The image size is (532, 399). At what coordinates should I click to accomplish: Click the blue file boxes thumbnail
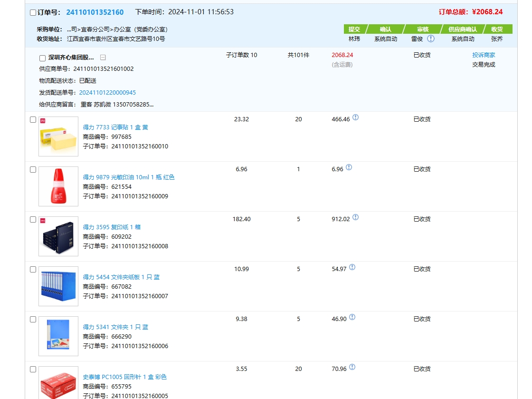point(58,286)
